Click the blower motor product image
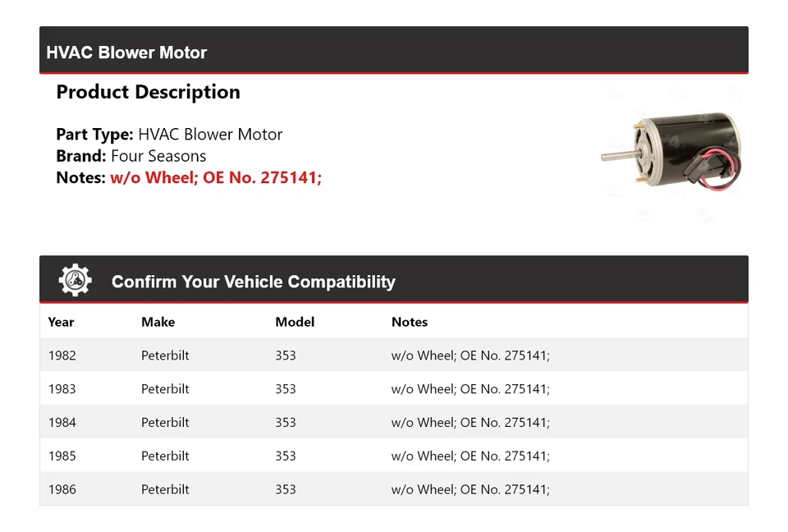788x532 pixels. (x=672, y=154)
